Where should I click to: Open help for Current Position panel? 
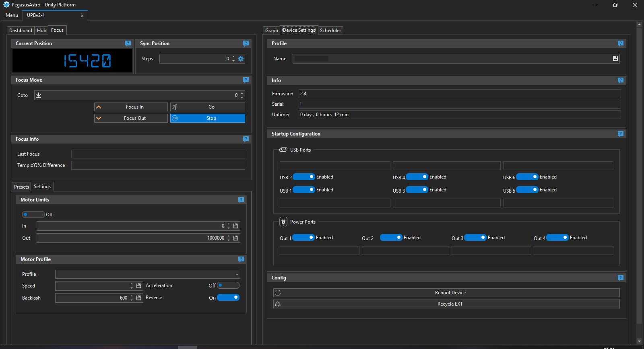pyautogui.click(x=128, y=43)
